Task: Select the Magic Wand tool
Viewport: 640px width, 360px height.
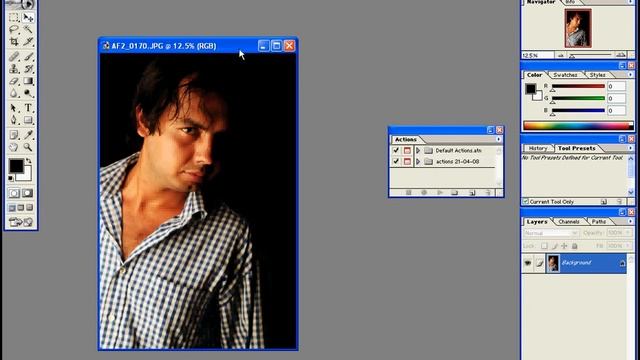Action: click(28, 29)
